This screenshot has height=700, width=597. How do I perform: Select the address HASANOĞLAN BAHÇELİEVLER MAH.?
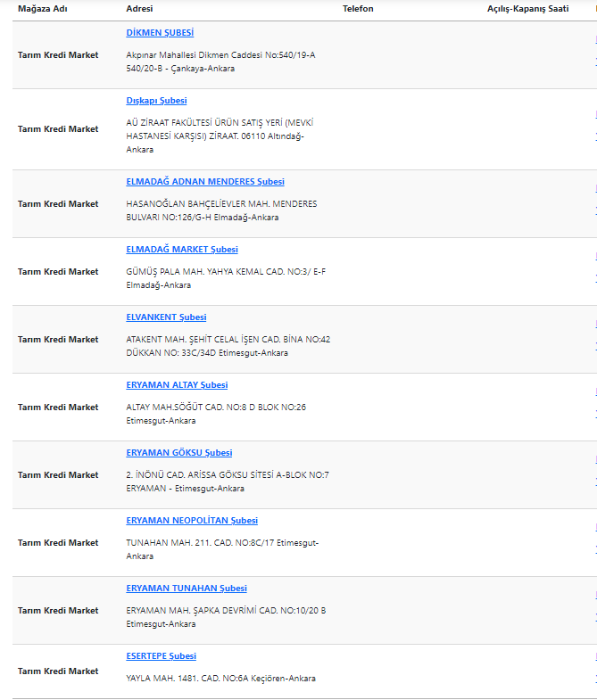[221, 210]
